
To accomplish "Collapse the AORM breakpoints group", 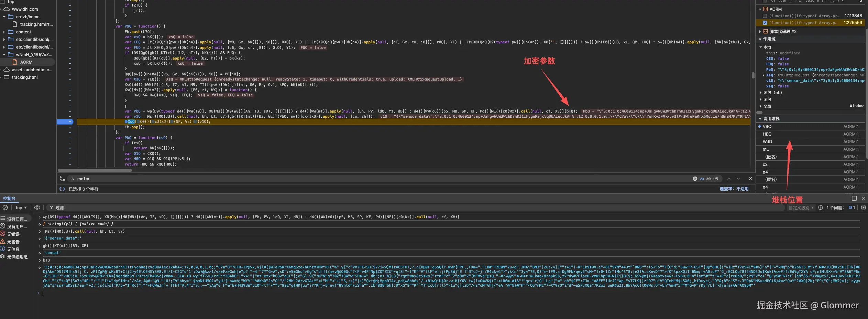I will click(760, 9).
